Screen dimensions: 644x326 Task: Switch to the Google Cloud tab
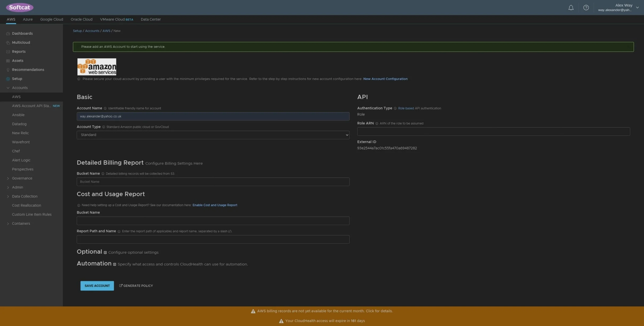tap(51, 19)
